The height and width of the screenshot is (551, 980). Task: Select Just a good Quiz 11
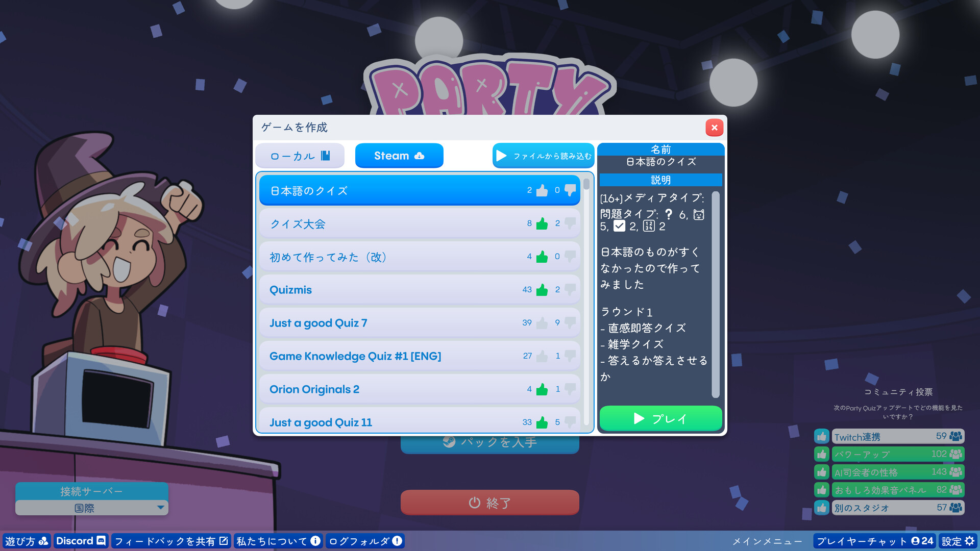tap(420, 421)
